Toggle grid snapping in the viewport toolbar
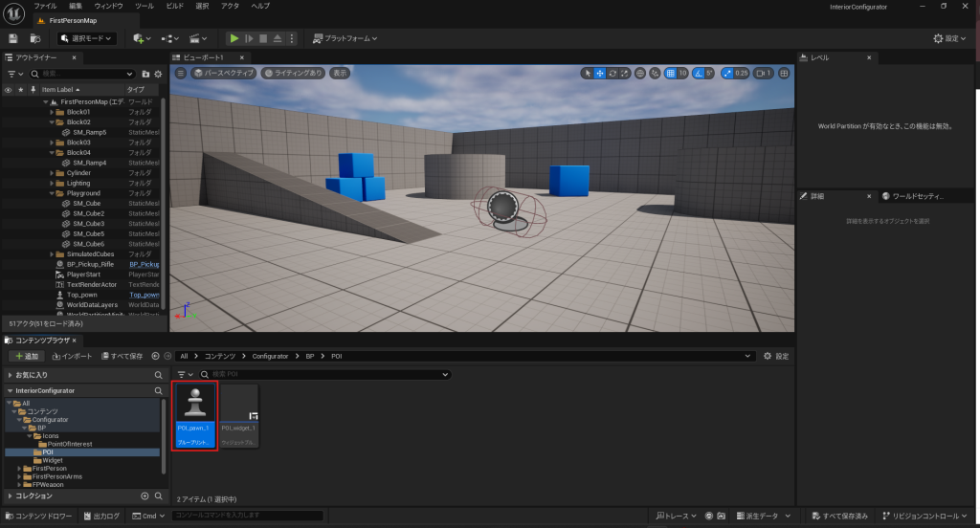Screen dimensions: 980x528 pyautogui.click(x=671, y=73)
